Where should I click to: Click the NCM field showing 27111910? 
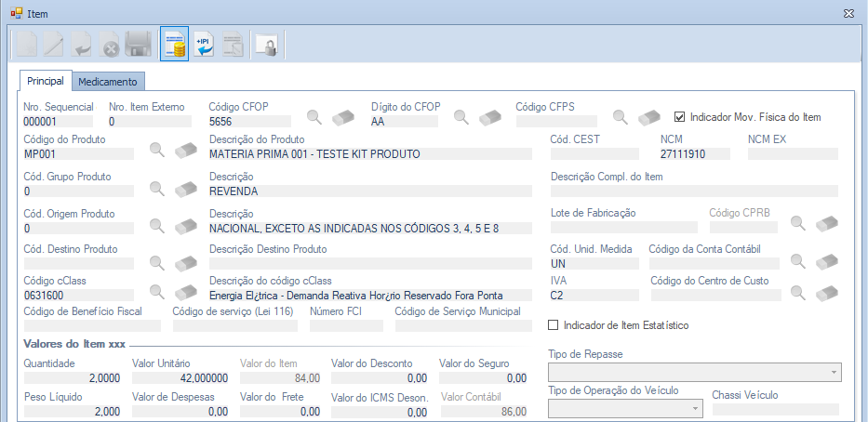click(695, 154)
